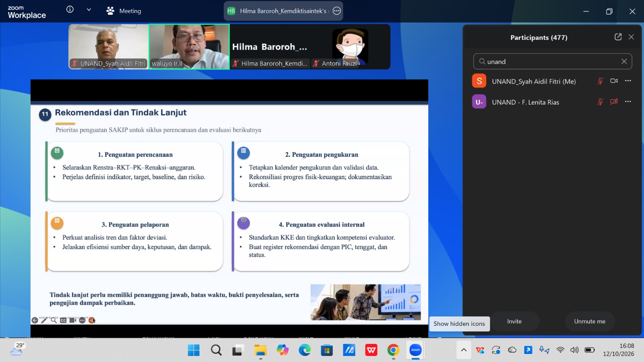
Task: Pop out the Participants panel
Action: point(618,37)
